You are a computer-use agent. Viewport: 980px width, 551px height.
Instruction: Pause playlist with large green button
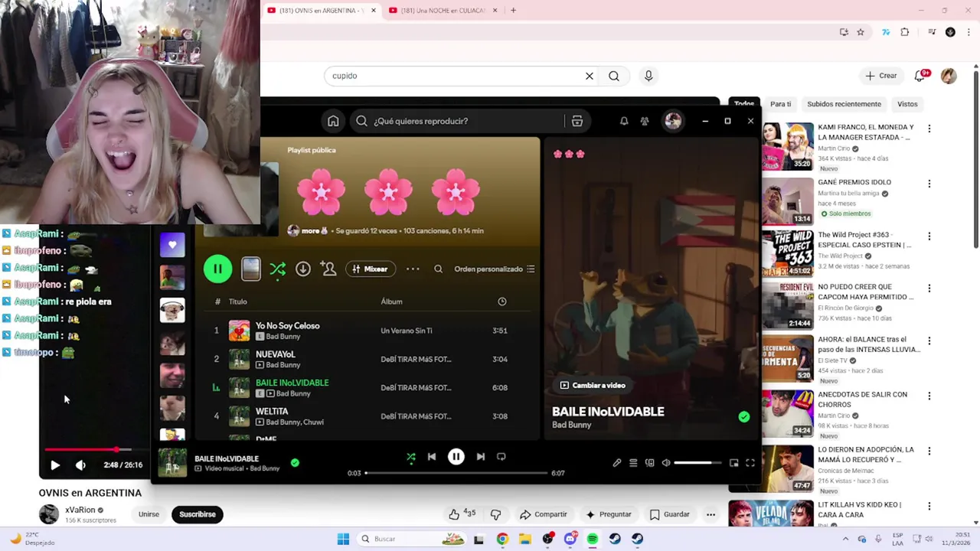point(218,269)
